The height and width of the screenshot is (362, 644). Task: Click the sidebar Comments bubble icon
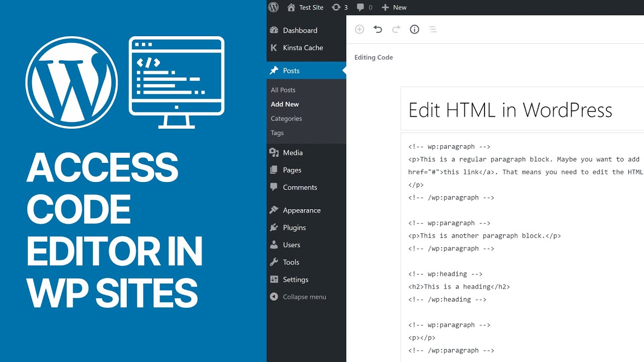[274, 187]
